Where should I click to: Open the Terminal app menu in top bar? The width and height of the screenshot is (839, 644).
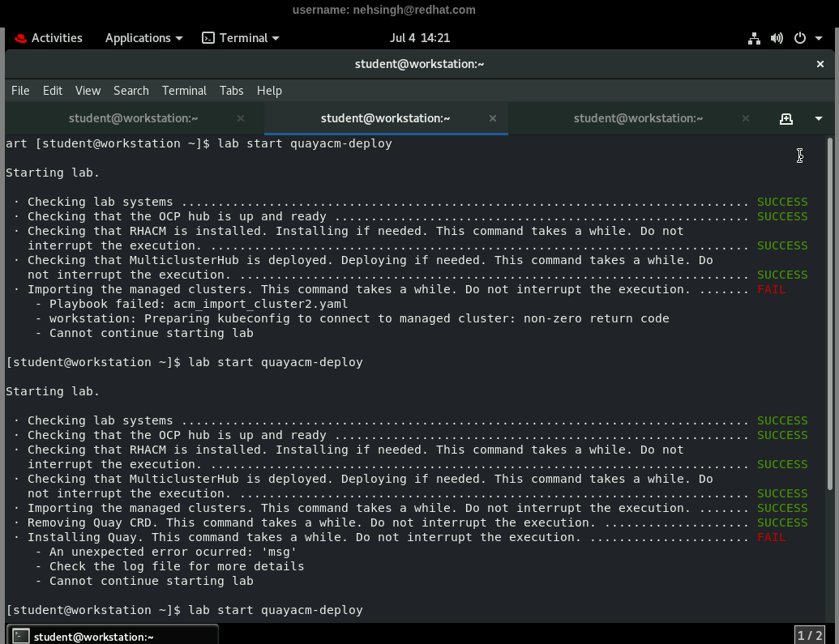click(x=240, y=38)
